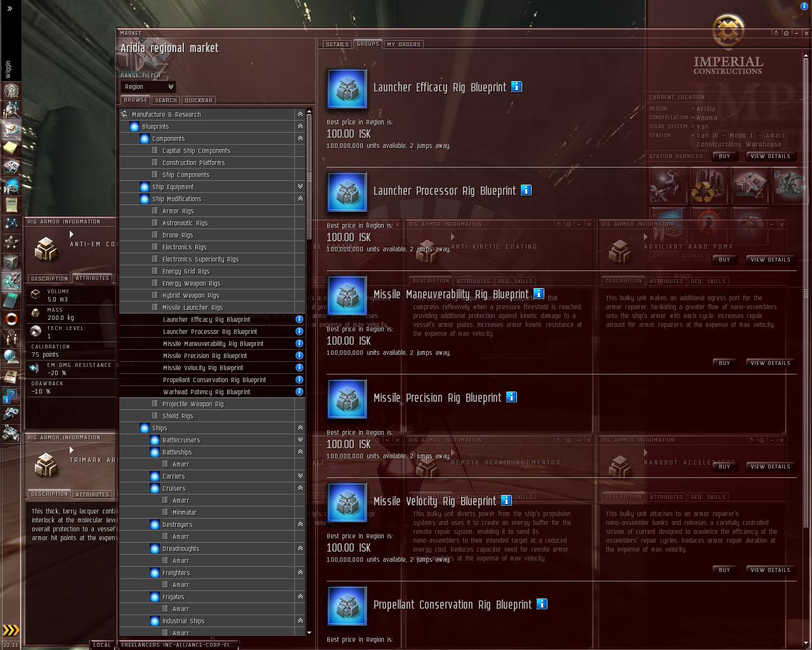The width and height of the screenshot is (812, 650).
Task: Switch to the Search tab
Action: point(166,100)
